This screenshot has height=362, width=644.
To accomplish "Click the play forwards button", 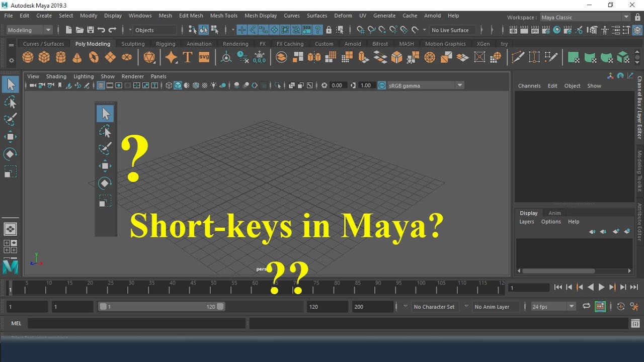I will [x=602, y=287].
